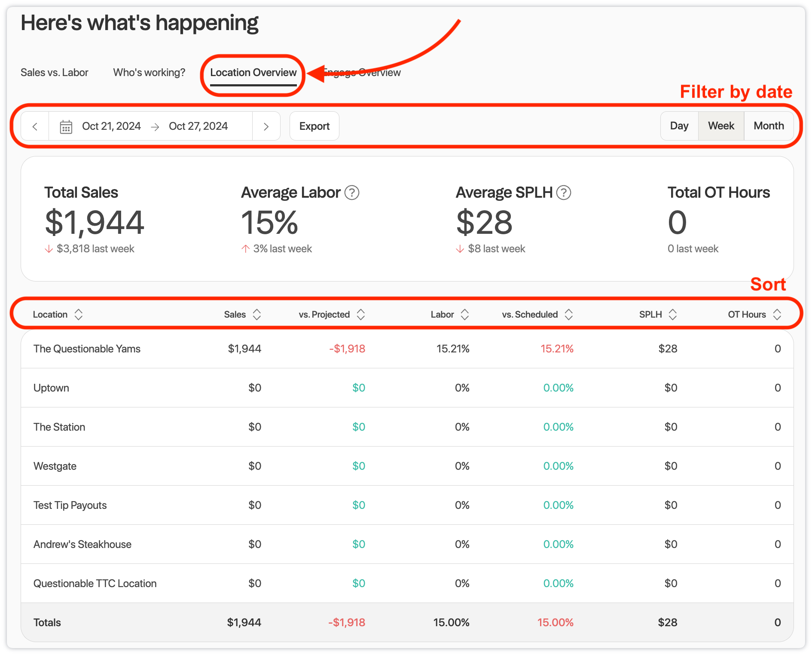Open Average SPLH help question icon

coord(563,193)
